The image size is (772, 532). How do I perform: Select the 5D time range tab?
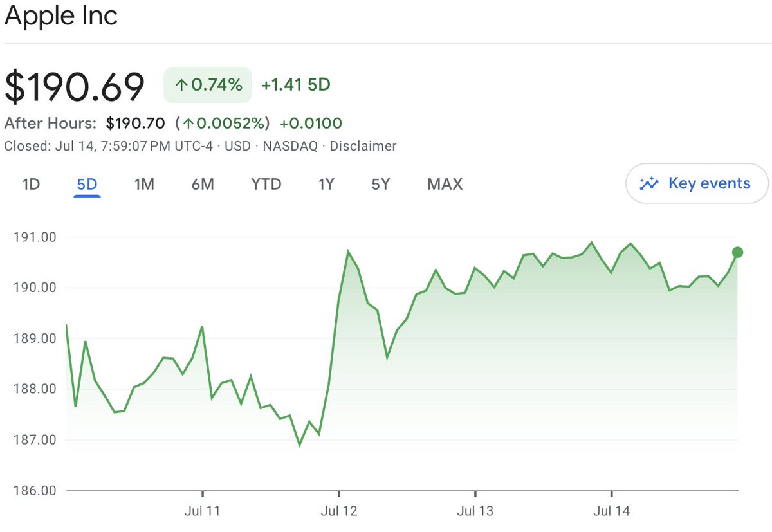87,185
